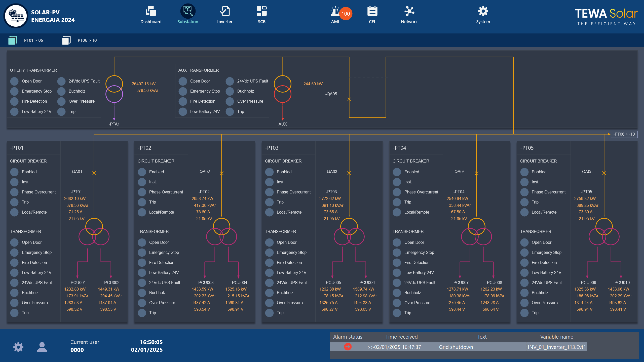Expand the -PT06 > -10 navigation link
The image size is (644, 362).
pyautogui.click(x=624, y=134)
